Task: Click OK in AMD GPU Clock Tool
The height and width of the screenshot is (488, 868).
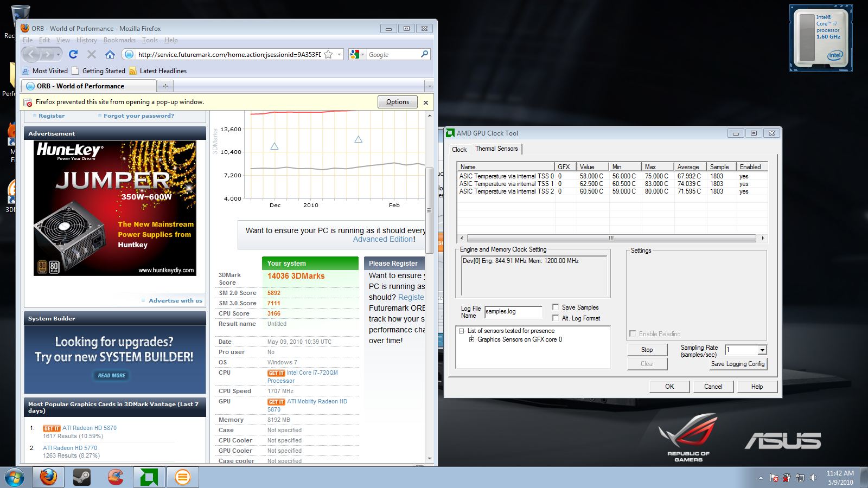Action: pyautogui.click(x=669, y=387)
